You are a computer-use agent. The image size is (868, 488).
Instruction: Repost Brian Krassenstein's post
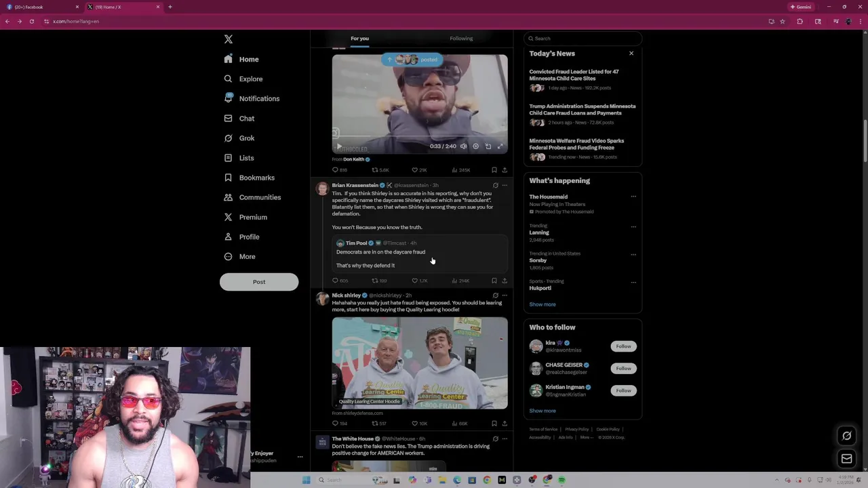tap(379, 281)
